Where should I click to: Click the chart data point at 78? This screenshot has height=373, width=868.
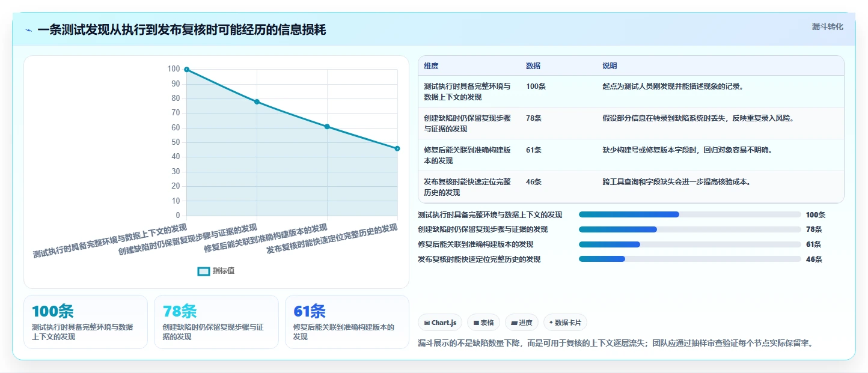[x=257, y=102]
